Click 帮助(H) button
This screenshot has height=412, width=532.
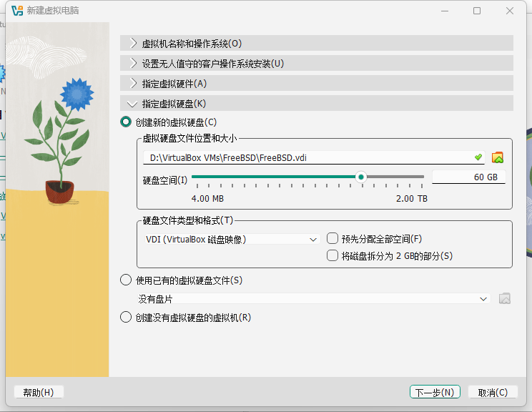coord(39,392)
